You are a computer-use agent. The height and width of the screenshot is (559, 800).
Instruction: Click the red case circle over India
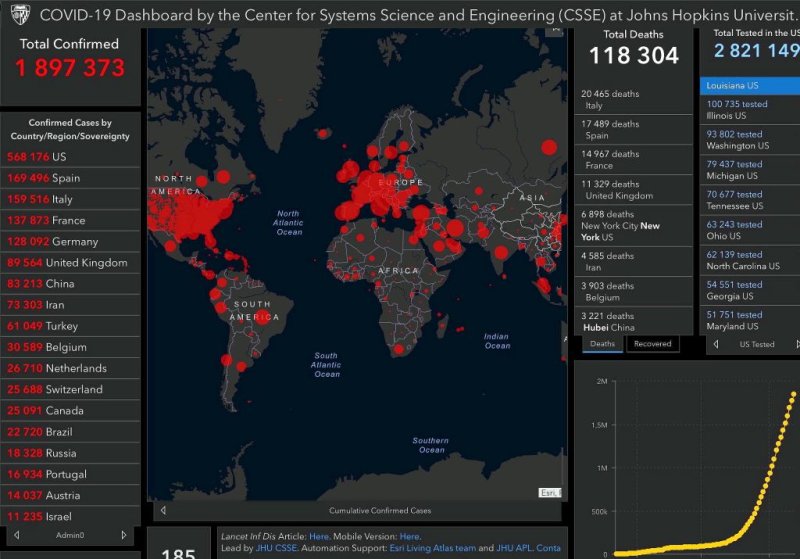(x=502, y=252)
